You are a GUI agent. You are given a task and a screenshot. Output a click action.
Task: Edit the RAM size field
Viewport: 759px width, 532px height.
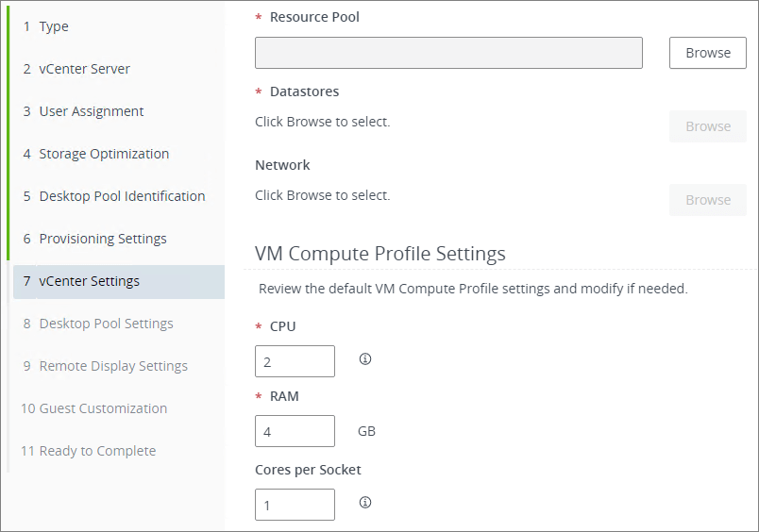point(295,431)
